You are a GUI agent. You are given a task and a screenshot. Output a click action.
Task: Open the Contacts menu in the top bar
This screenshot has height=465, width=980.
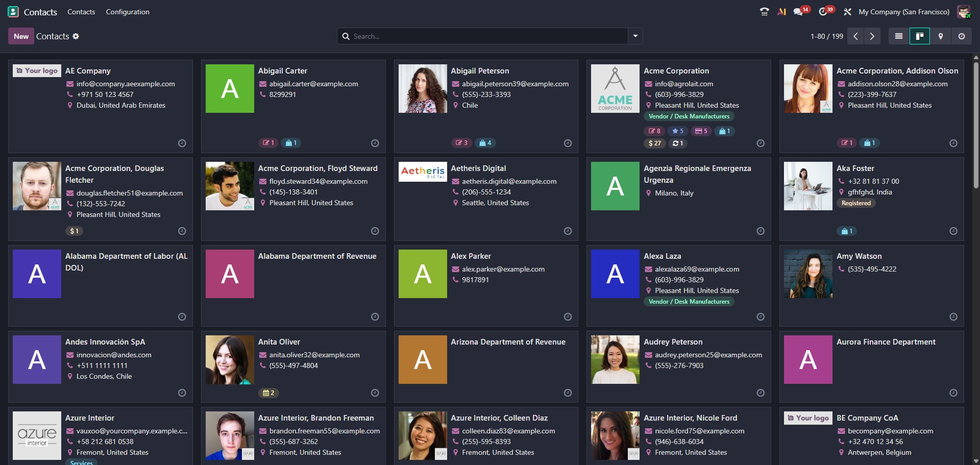click(x=81, y=12)
